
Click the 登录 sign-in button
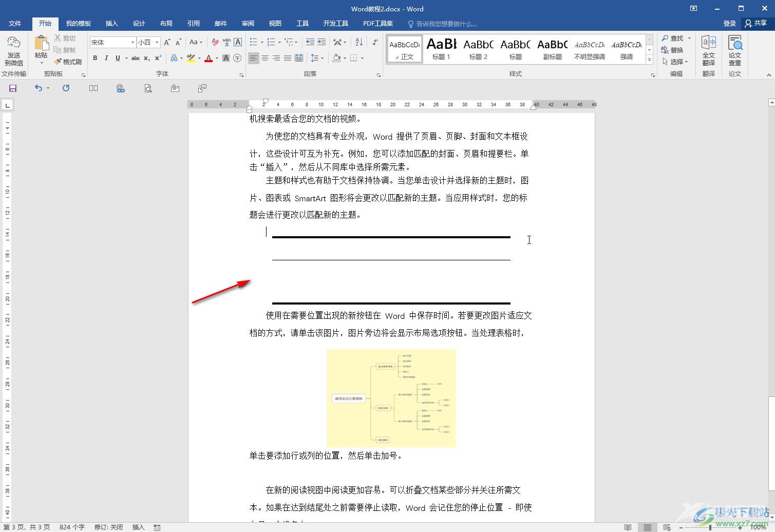(730, 23)
